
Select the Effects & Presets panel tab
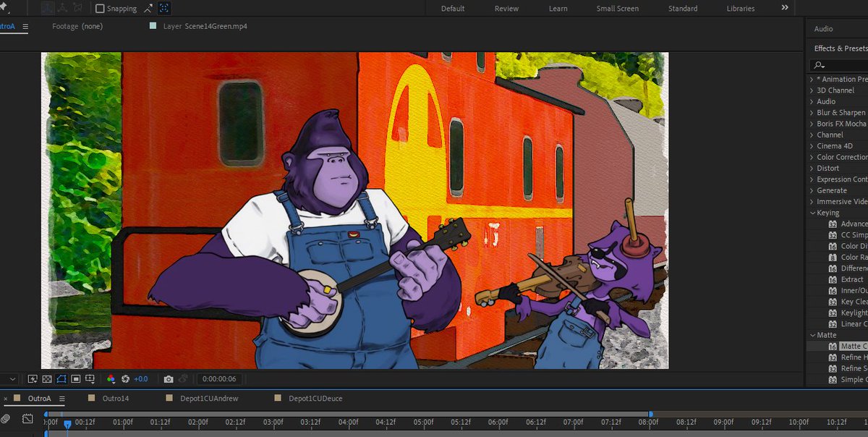(841, 48)
